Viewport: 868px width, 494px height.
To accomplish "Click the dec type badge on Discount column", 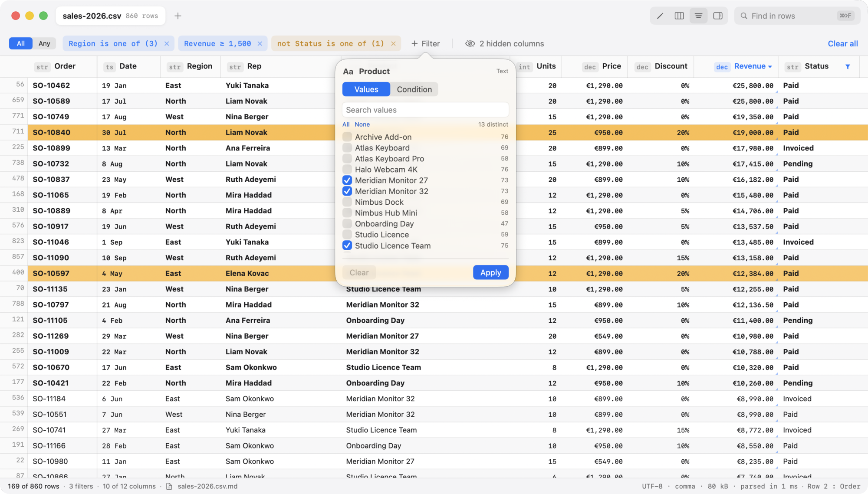I will click(x=642, y=67).
